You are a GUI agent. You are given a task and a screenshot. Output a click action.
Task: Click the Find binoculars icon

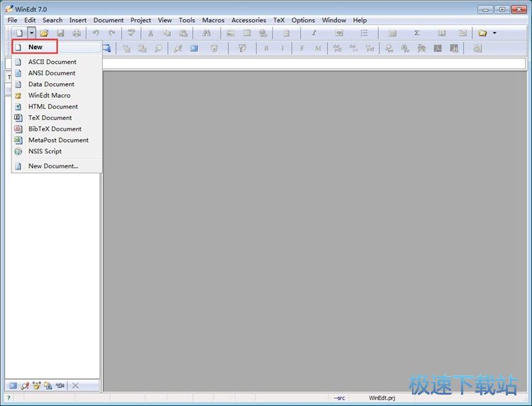coord(206,33)
